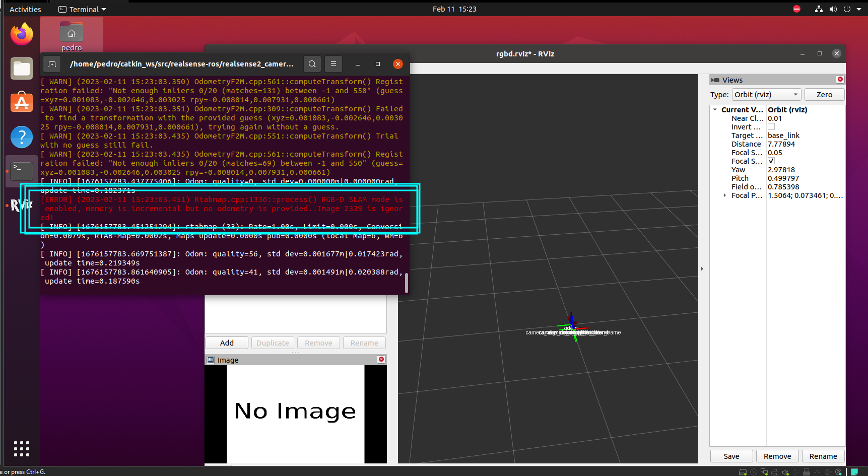
Task: Uncheck the Focal Shape Fixed Size checkbox
Action: point(771,161)
